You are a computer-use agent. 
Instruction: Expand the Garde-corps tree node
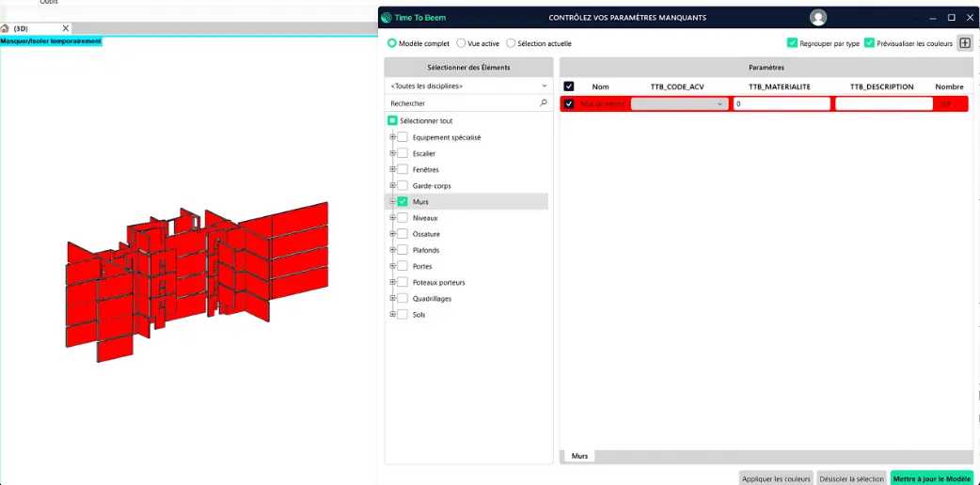click(393, 185)
